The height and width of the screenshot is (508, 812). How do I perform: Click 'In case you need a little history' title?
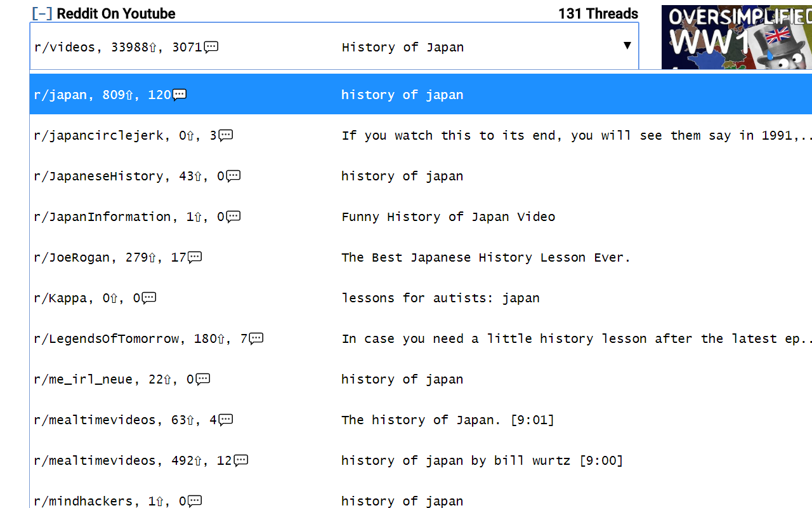coord(577,338)
